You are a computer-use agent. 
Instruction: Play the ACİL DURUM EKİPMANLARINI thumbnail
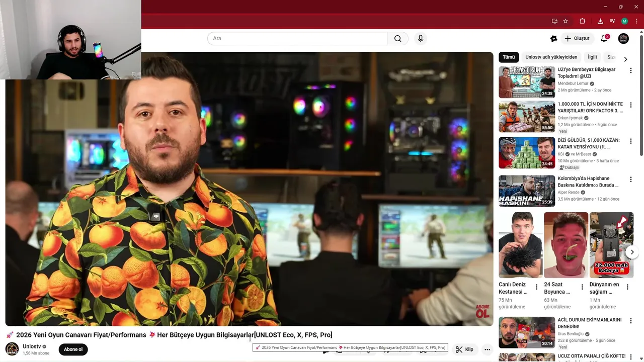point(527,332)
